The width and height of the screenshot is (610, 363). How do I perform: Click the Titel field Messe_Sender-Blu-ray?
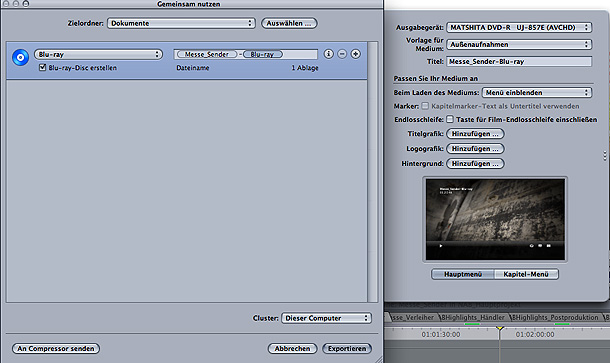pos(519,61)
